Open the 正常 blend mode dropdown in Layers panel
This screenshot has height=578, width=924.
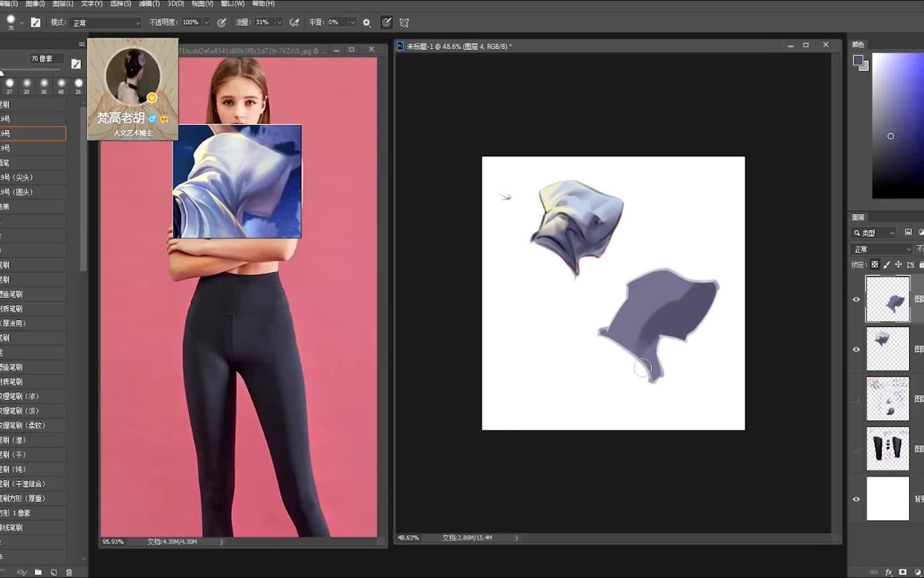tap(881, 249)
